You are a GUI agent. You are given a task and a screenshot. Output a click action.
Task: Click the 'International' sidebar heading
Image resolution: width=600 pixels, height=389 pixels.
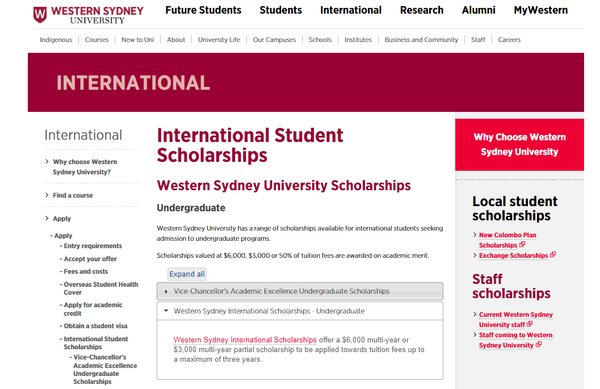(83, 135)
